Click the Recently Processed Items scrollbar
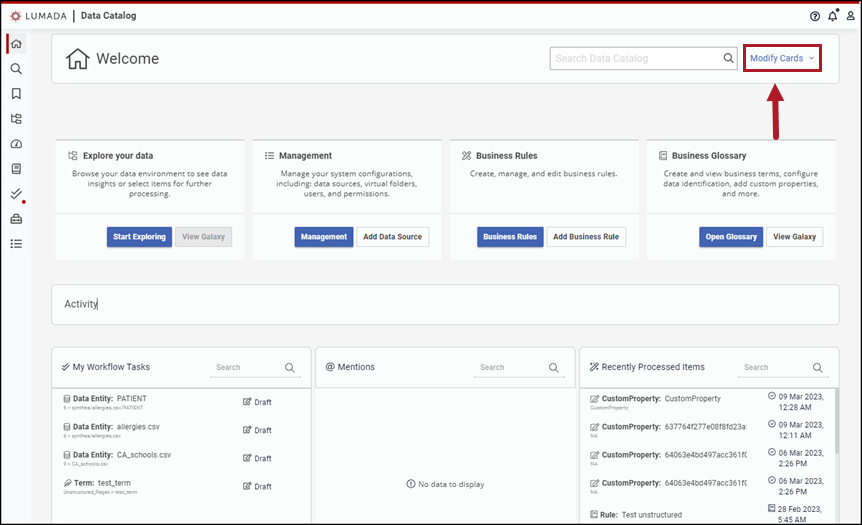Image resolution: width=862 pixels, height=525 pixels. [x=834, y=420]
